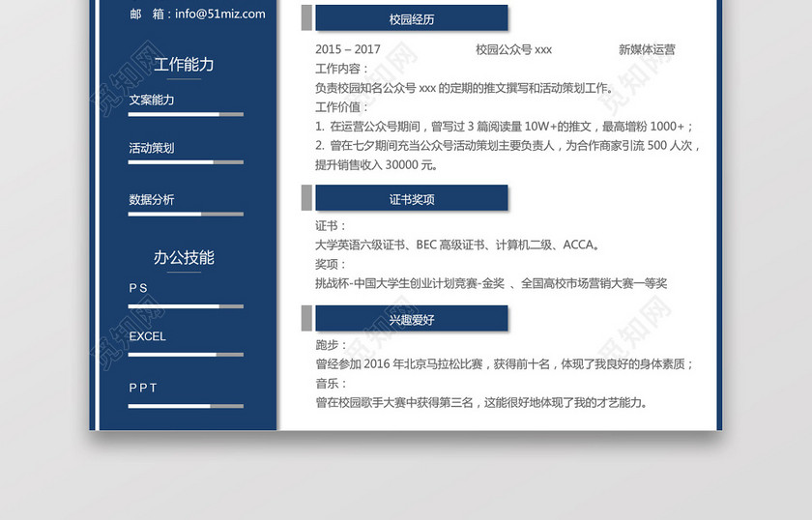Click the 兴趣爱好 section header
The width and height of the screenshot is (812, 520).
pos(412,319)
